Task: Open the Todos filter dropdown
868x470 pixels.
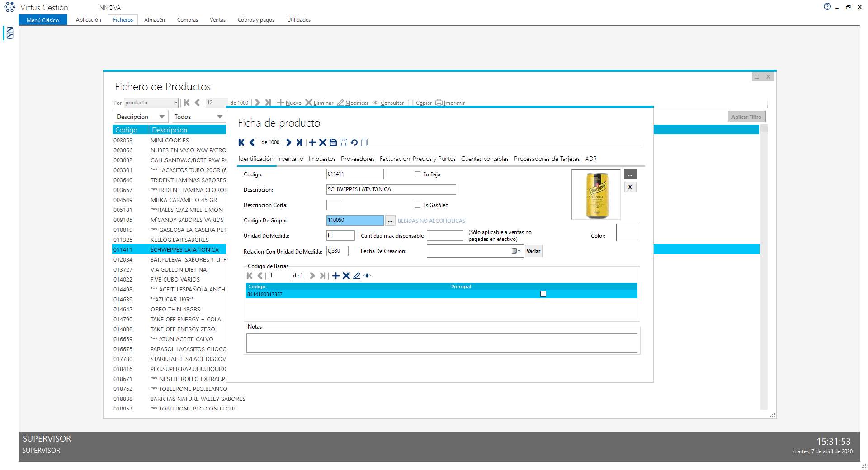Action: pyautogui.click(x=220, y=117)
